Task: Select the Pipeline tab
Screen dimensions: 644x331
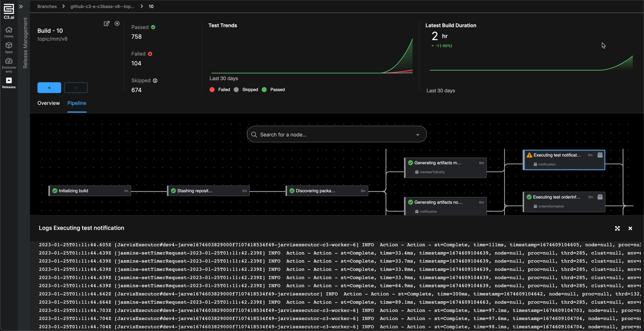Action: tap(77, 103)
